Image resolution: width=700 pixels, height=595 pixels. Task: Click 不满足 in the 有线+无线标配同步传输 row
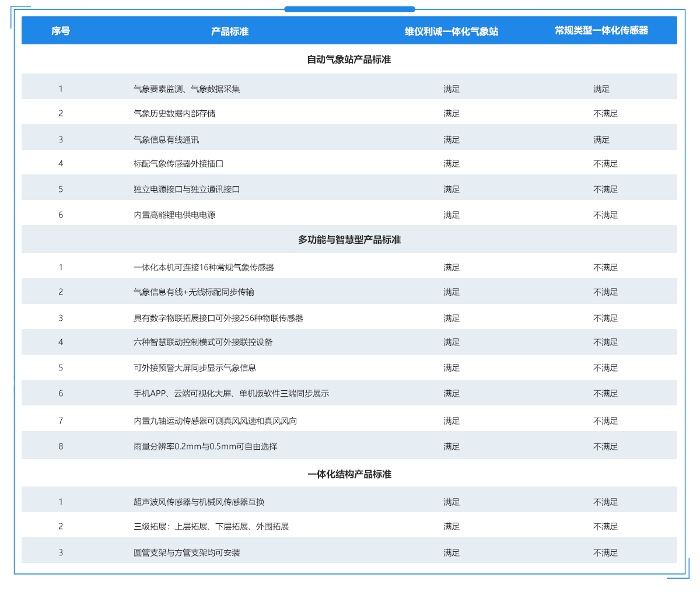tap(605, 292)
